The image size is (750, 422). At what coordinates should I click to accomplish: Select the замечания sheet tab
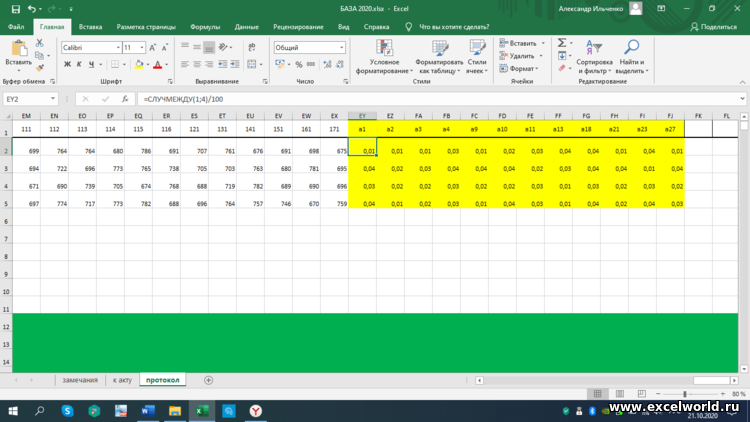point(80,380)
